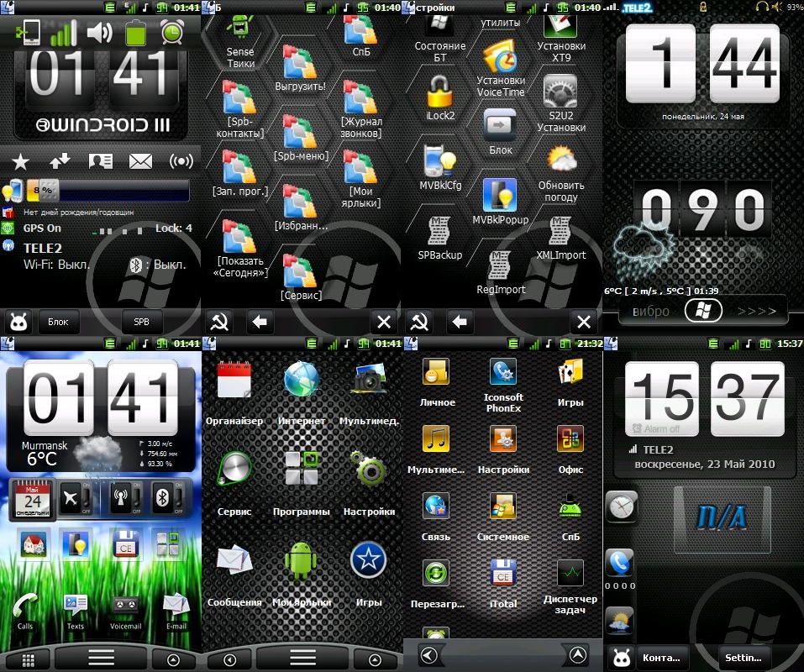The image size is (804, 672).
Task: Select the star favorites tab
Action: 20,160
